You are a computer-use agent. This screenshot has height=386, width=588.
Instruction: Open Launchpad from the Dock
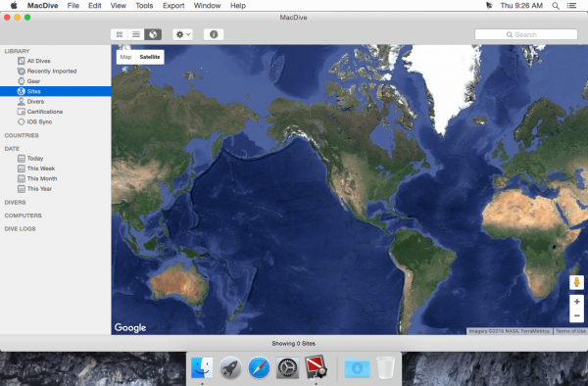point(230,367)
